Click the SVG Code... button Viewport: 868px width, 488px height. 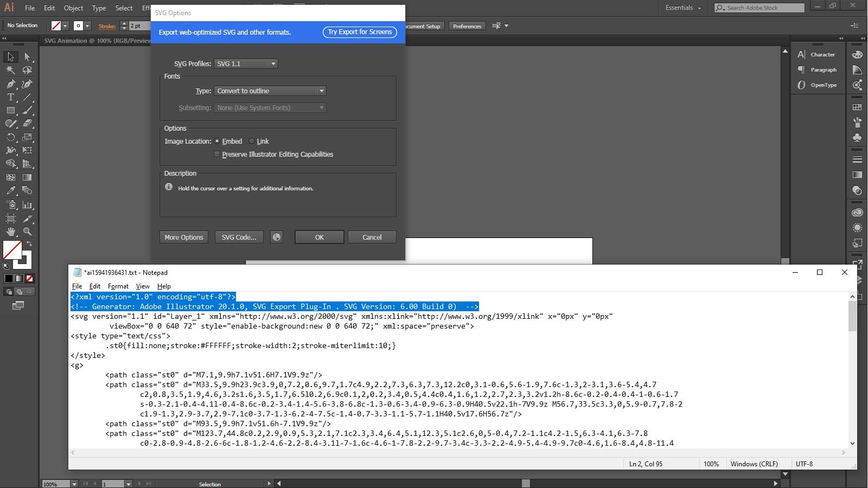tap(239, 237)
